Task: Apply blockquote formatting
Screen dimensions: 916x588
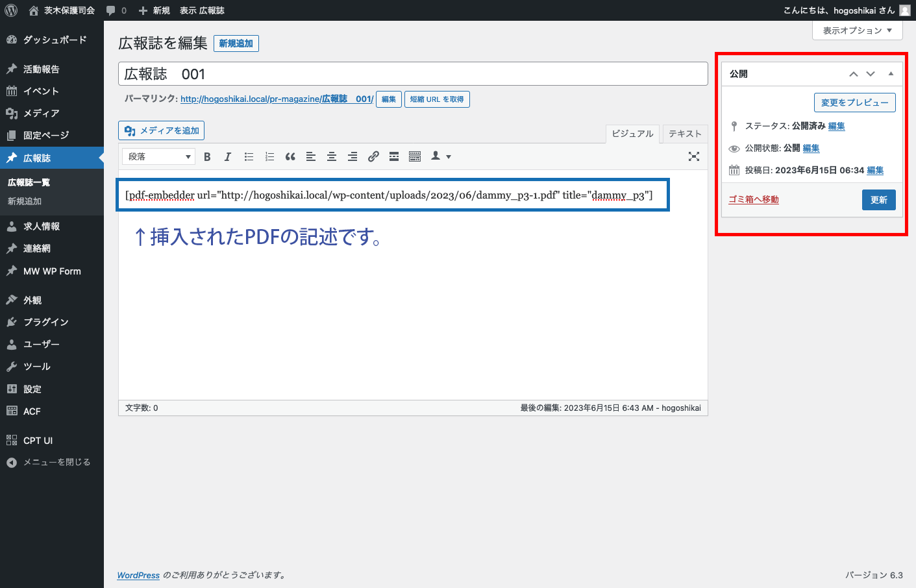Action: 290,156
